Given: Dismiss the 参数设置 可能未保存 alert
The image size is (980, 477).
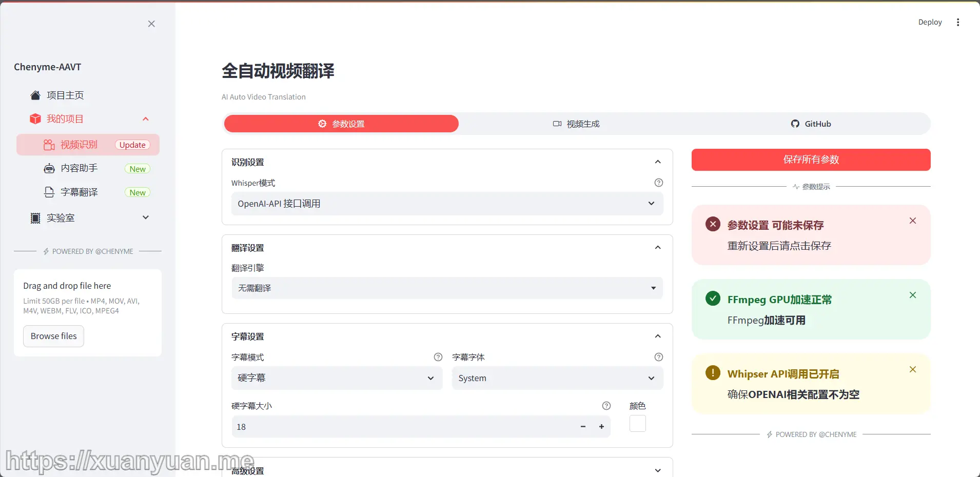Looking at the screenshot, I should pos(913,221).
